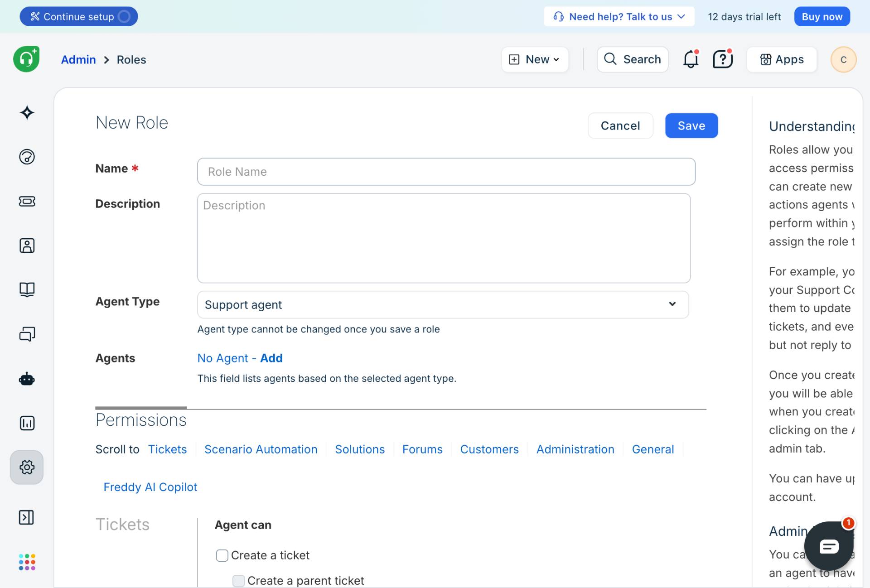The width and height of the screenshot is (870, 588).
Task: Jump to Freddy AI Copilot permissions
Action: 150,487
